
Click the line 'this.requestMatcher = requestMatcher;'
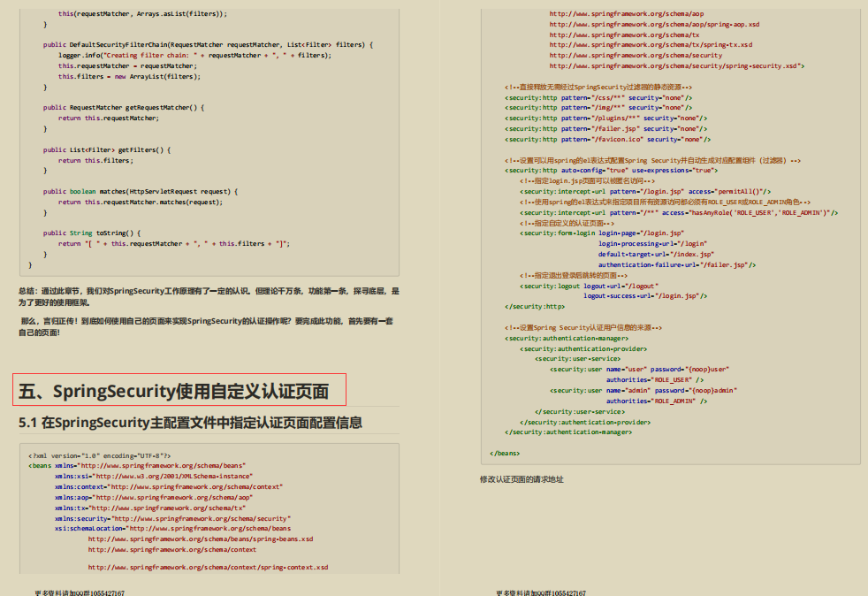[127, 66]
